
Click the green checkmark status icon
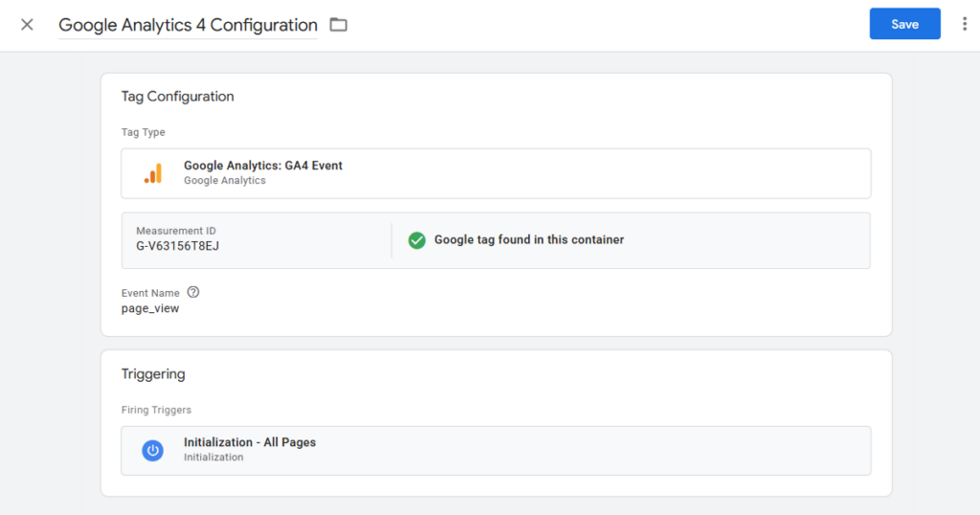[416, 240]
